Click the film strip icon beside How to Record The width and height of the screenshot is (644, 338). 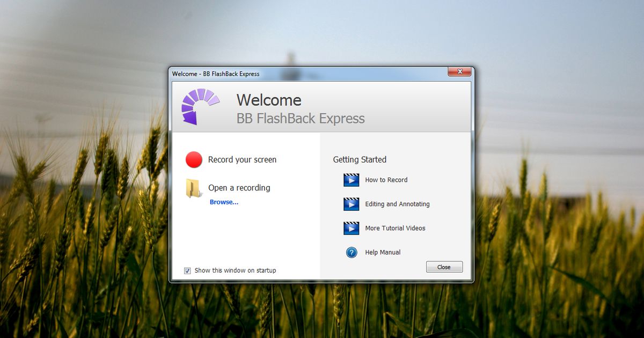[351, 180]
